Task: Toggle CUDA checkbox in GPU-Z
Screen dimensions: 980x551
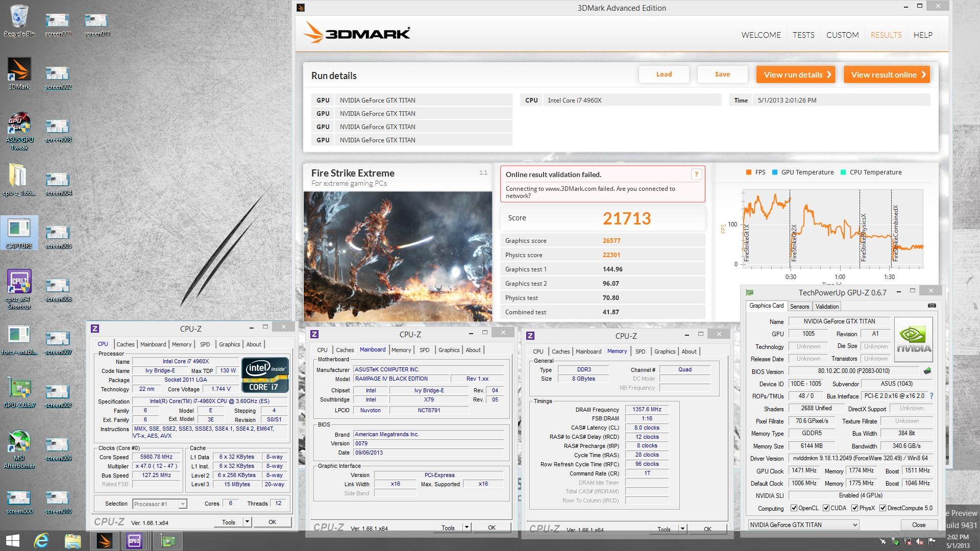Action: [826, 508]
